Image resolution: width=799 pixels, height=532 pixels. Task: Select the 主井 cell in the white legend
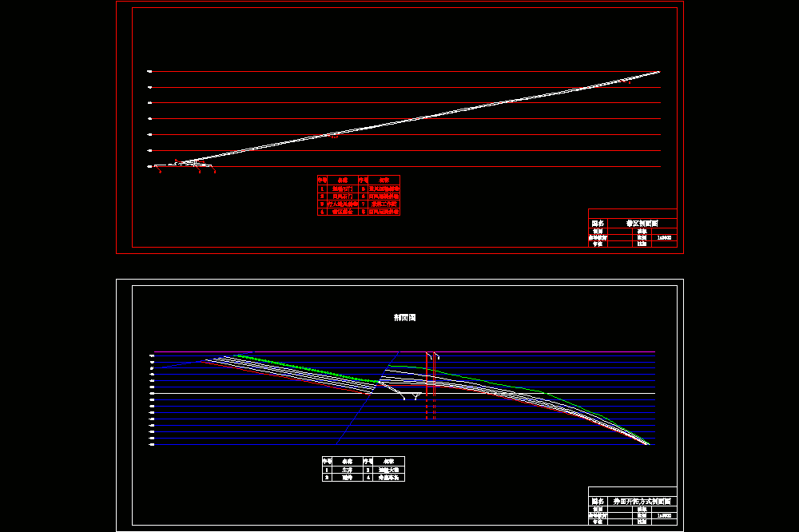tap(347, 470)
